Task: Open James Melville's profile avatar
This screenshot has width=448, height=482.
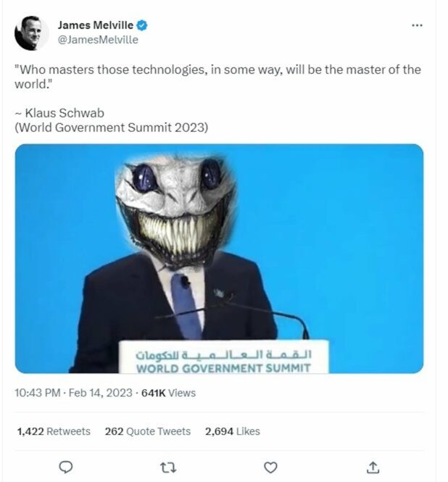Action: [32, 33]
